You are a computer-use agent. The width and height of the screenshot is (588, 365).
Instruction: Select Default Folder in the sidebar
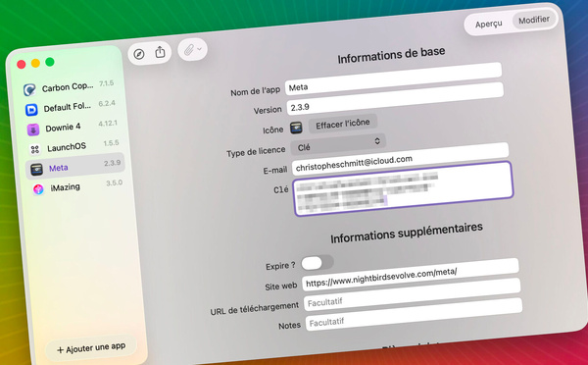70,107
